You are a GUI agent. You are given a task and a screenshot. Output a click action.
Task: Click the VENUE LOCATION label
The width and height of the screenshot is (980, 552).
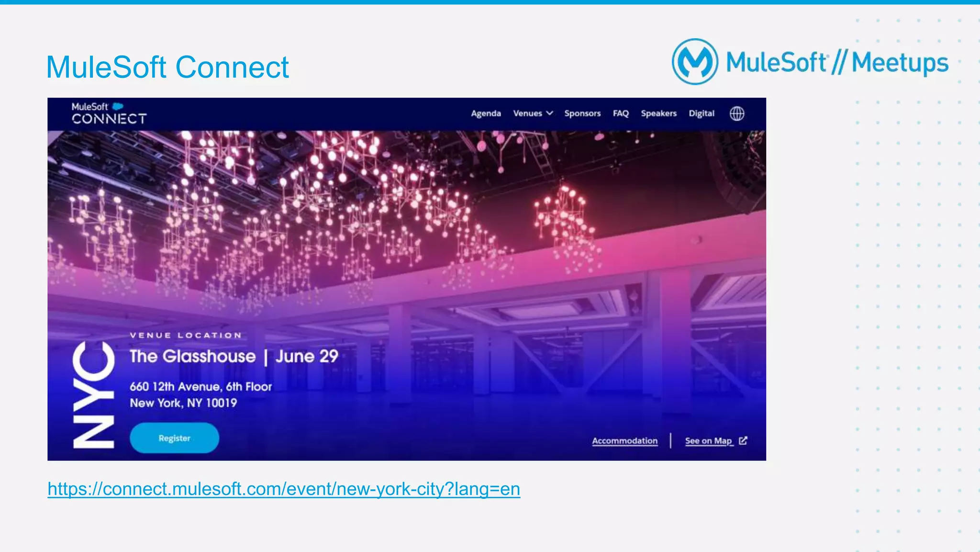coord(186,335)
